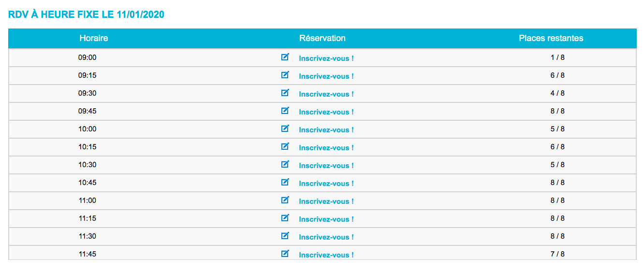Click the 09:00 time cell

point(88,57)
